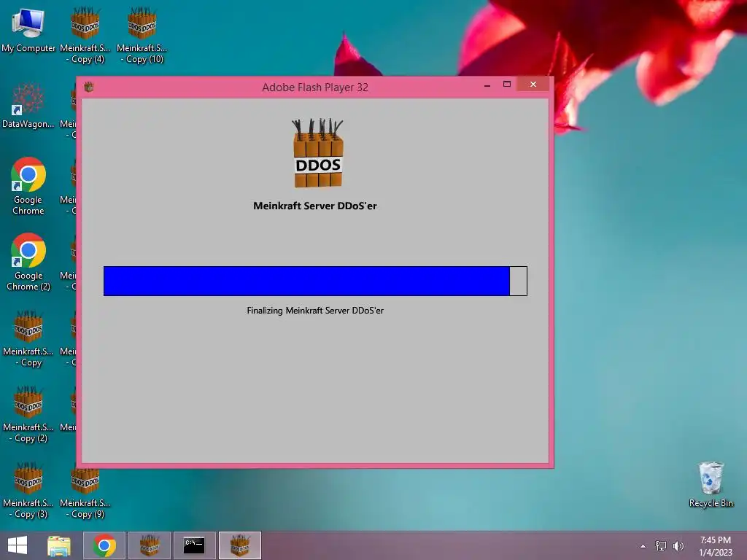Viewport: 747px width, 560px height.
Task: Switch to Command Prompt taskbar button
Action: coord(194,545)
